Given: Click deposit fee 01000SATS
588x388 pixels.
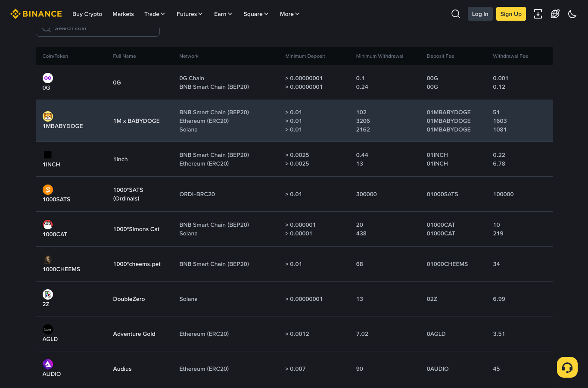Looking at the screenshot, I should click(442, 194).
